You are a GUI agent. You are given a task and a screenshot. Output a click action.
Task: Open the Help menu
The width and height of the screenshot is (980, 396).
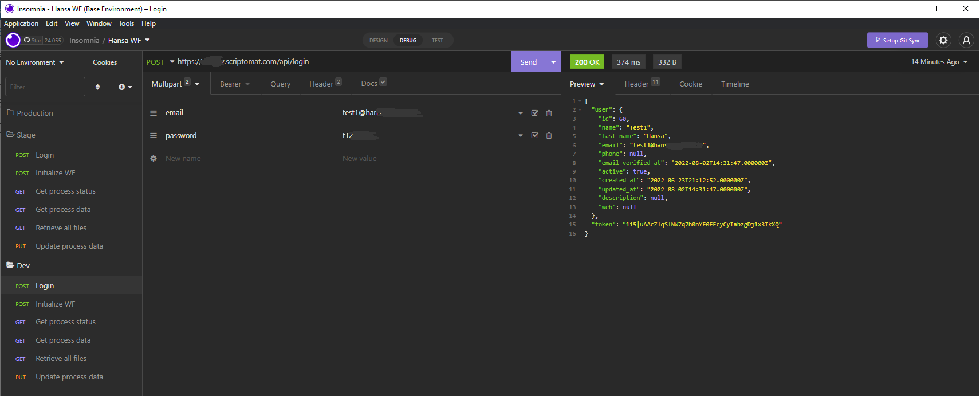click(x=149, y=23)
